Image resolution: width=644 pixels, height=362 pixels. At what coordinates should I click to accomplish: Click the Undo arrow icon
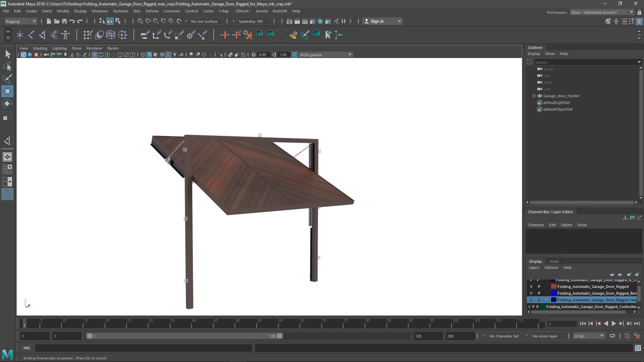point(72,21)
